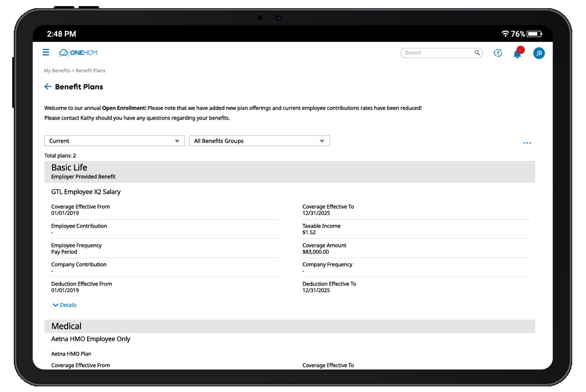Open the JB user profile avatar

coord(539,53)
